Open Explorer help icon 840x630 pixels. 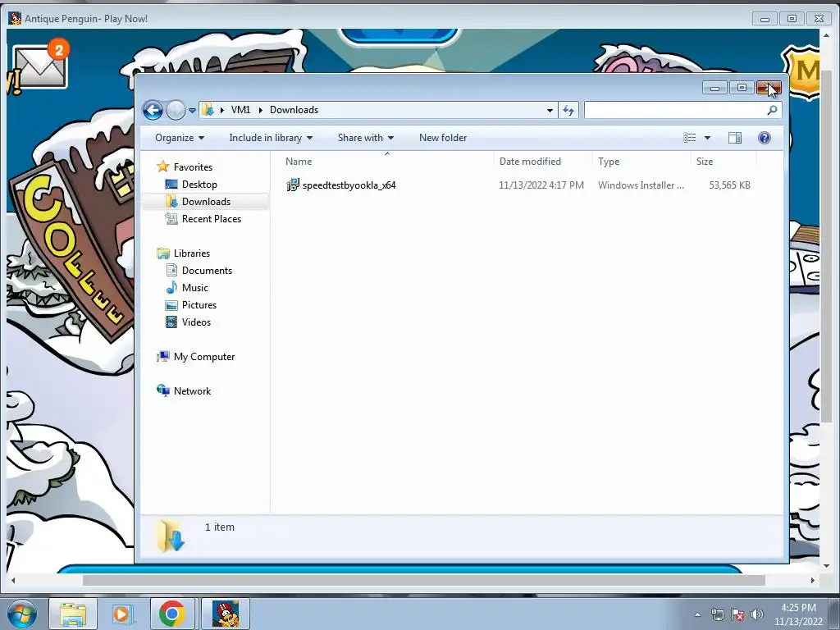tap(765, 138)
